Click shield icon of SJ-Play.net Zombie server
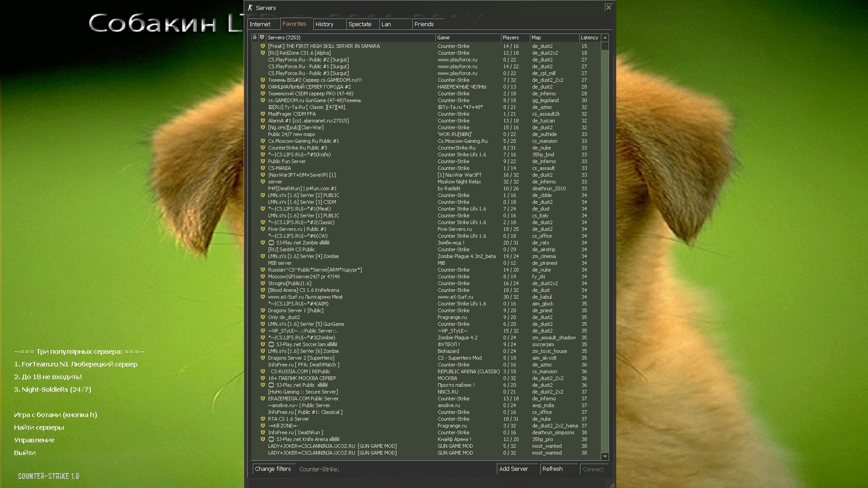868x488 pixels. click(x=263, y=243)
